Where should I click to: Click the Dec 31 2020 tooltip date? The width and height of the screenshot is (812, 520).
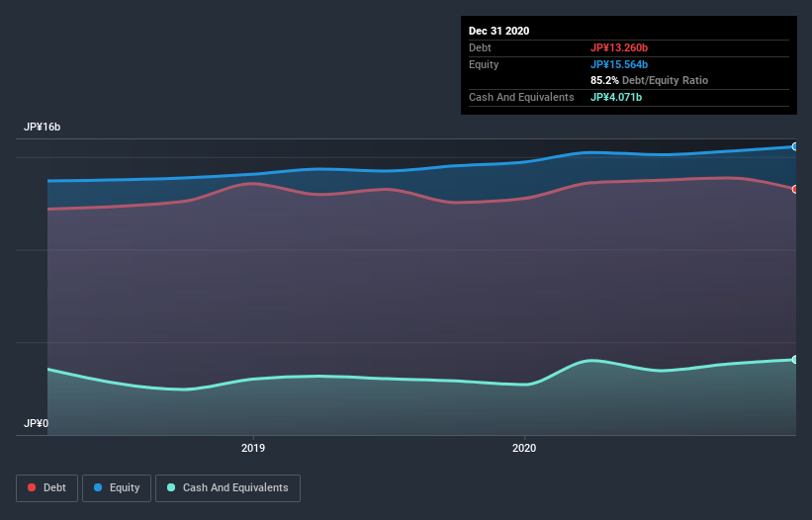[x=498, y=31]
